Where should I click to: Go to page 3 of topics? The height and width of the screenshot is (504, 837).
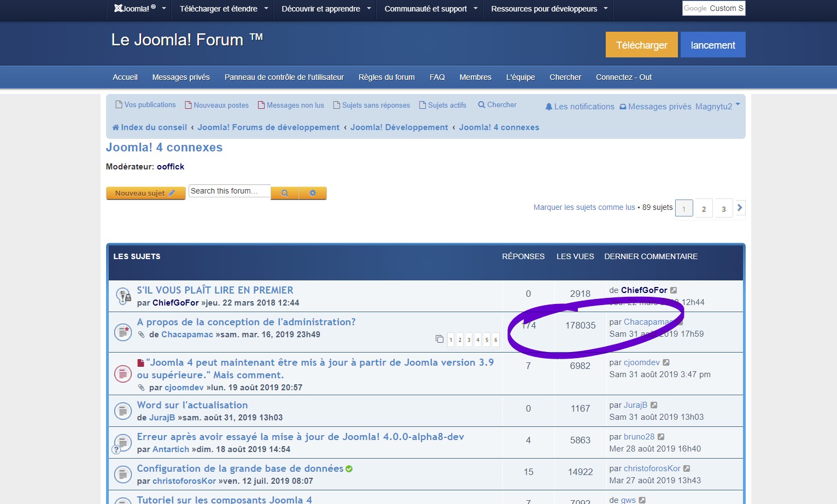723,209
